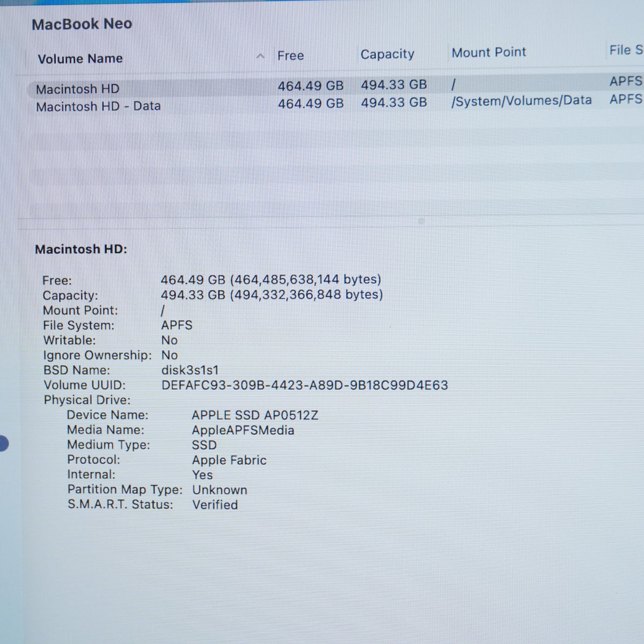Click the Ignore Ownership: label
Viewport: 644px width, 644px height.
(97, 355)
